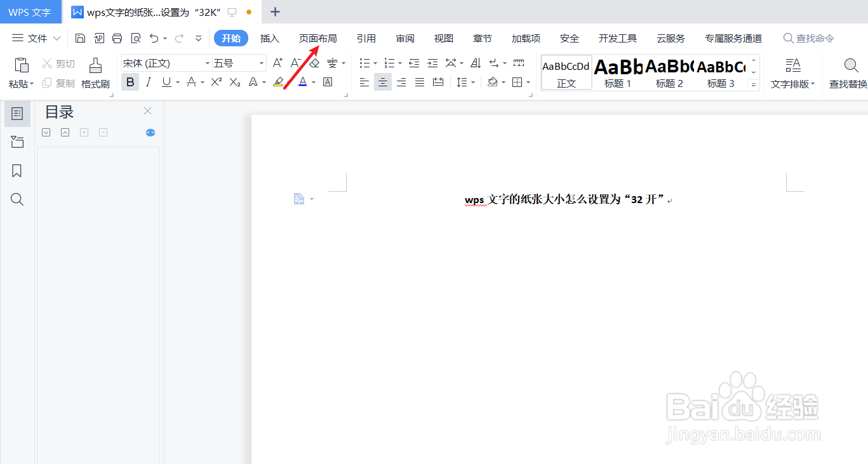
Task: Toggle Bold formatting
Action: click(x=130, y=82)
